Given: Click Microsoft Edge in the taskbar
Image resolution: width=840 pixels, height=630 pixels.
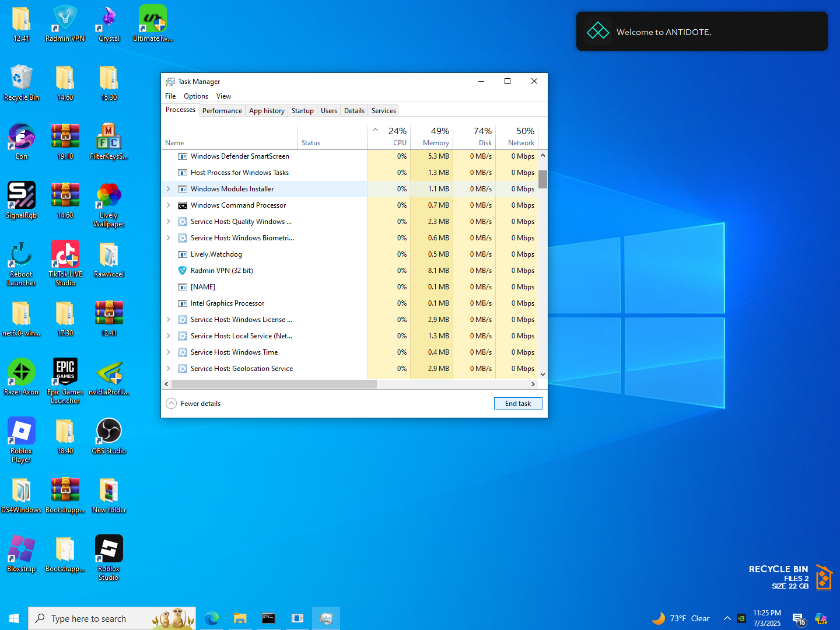Looking at the screenshot, I should (x=212, y=618).
